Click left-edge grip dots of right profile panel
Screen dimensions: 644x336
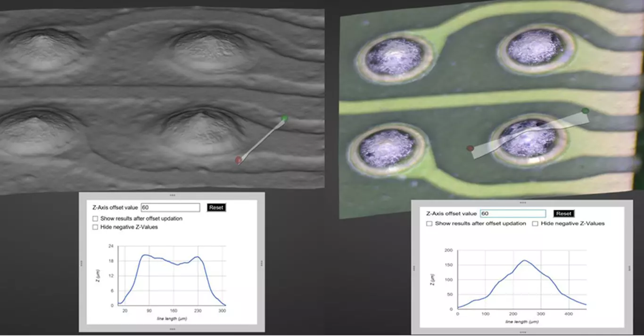(x=414, y=268)
